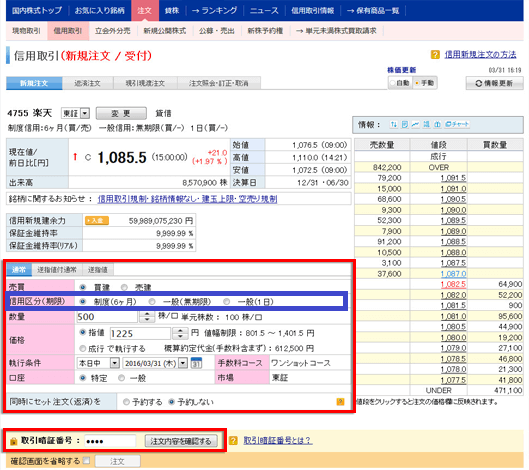Image resolution: width=529 pixels, height=470 pixels.
Task: Select 売建 sell radio button
Action: (124, 287)
